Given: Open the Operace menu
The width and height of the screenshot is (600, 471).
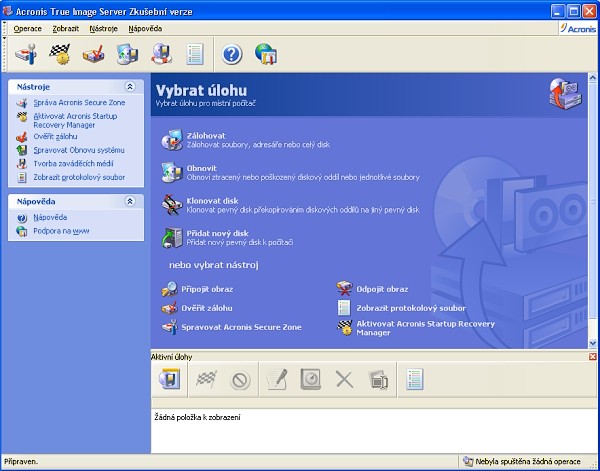Looking at the screenshot, I should 27,29.
